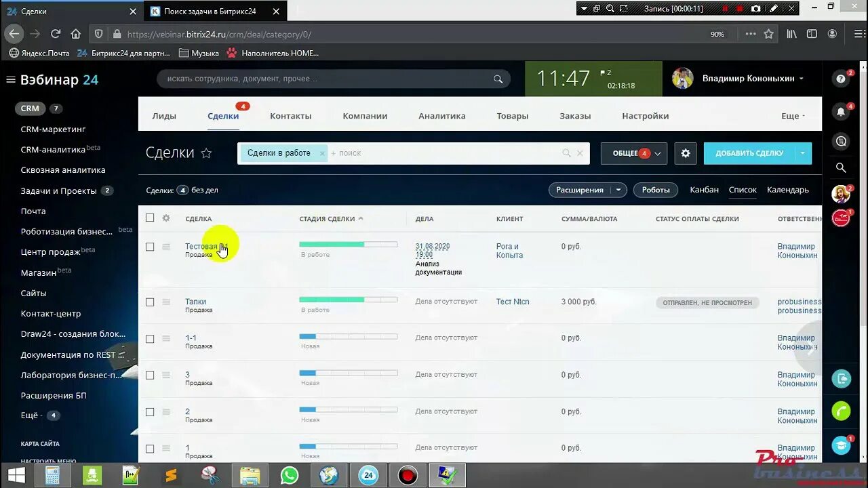Screen dimensions: 868x488
Task: Clear the deals filter search with the X icon
Action: (580, 153)
